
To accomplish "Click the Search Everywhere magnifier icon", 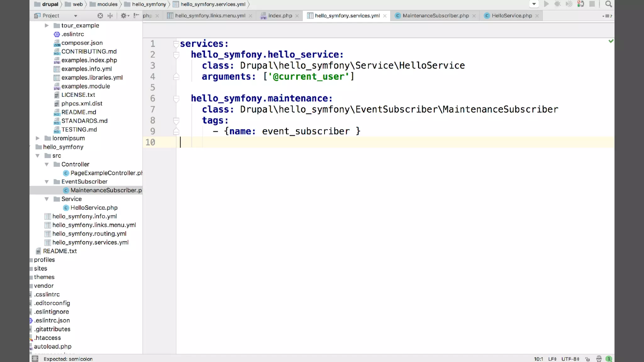I will pyautogui.click(x=608, y=4).
